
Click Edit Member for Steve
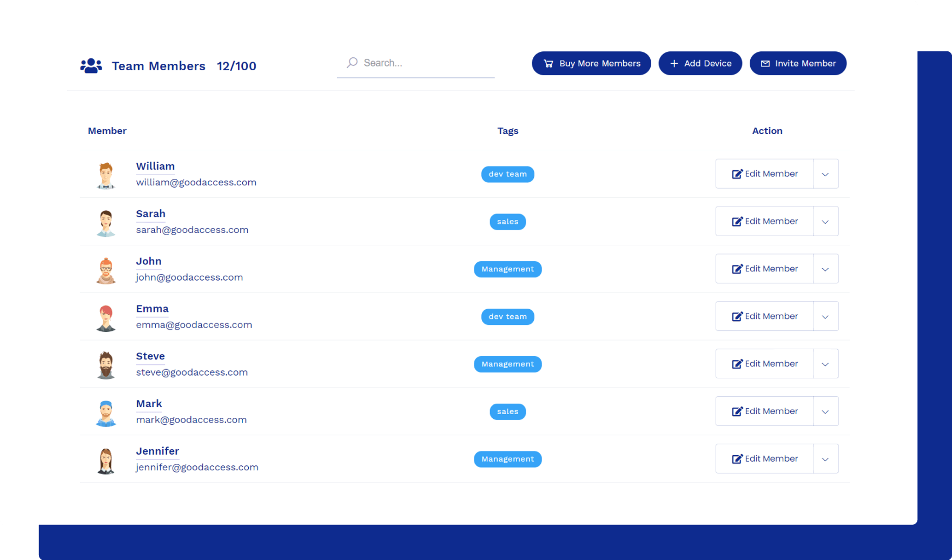point(764,364)
